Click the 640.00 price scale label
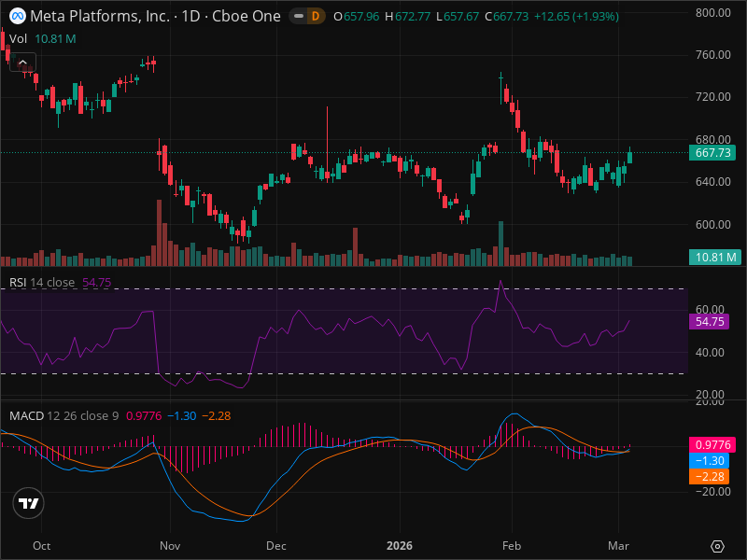This screenshot has height=560, width=747. (712, 181)
